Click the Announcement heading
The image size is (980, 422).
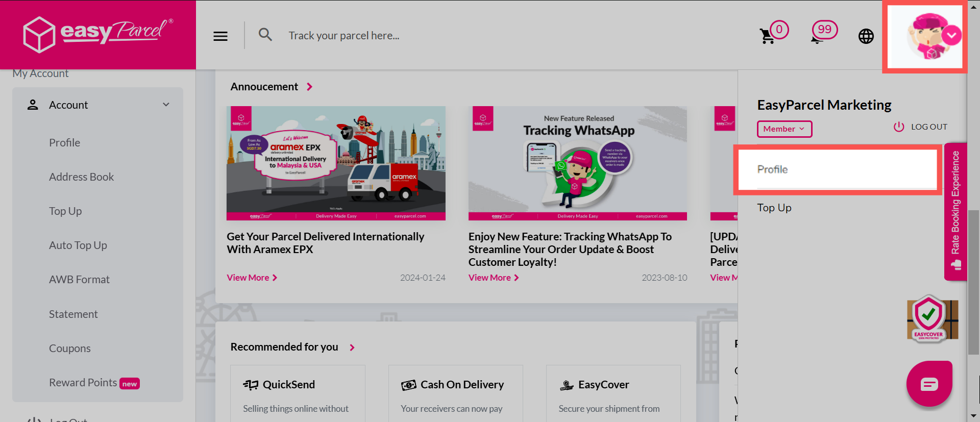pyautogui.click(x=264, y=87)
